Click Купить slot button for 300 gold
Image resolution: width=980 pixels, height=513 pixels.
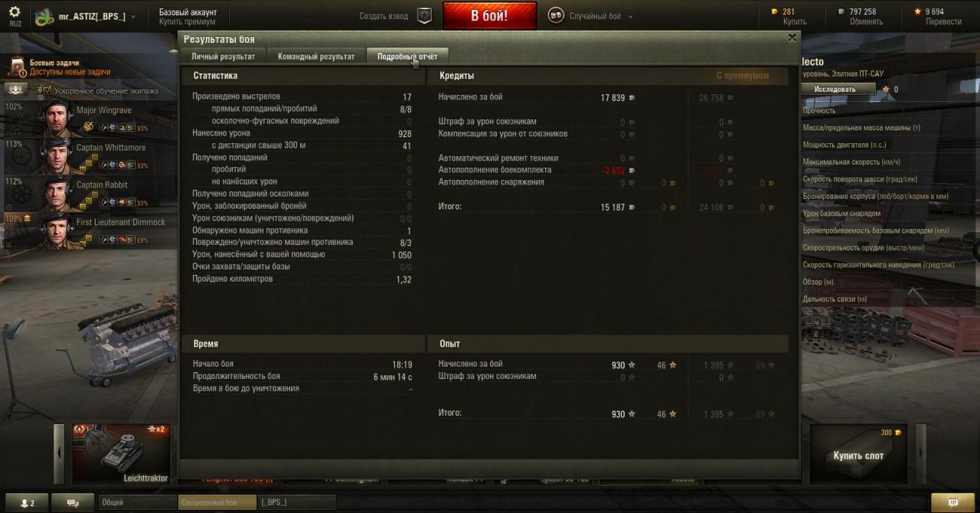(x=858, y=455)
